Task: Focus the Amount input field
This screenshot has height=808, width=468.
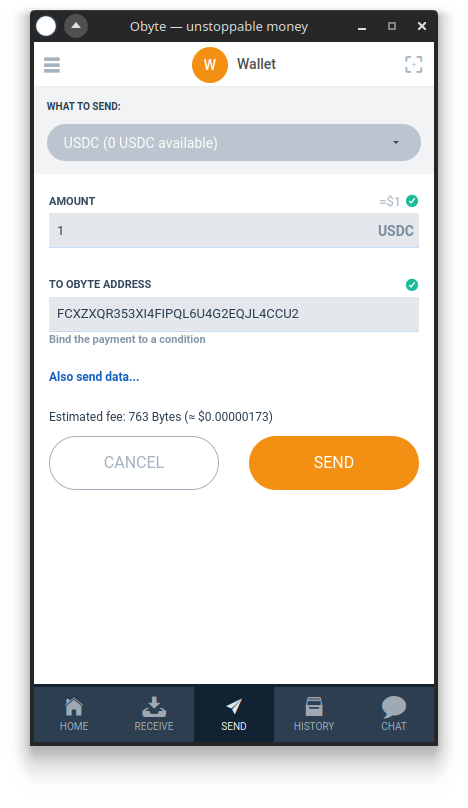Action: click(x=234, y=230)
